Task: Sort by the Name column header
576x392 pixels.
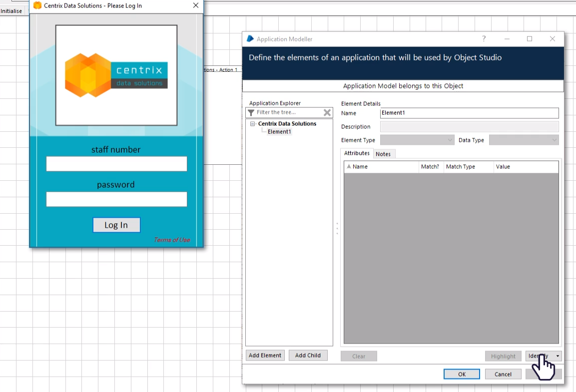Action: pyautogui.click(x=381, y=167)
